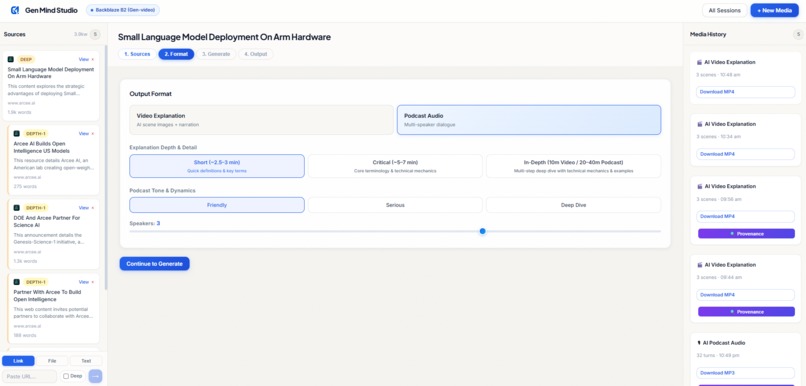Click the clapperboard icon on the 10:48 am video card
Image resolution: width=806 pixels, height=386 pixels.
pyautogui.click(x=699, y=62)
